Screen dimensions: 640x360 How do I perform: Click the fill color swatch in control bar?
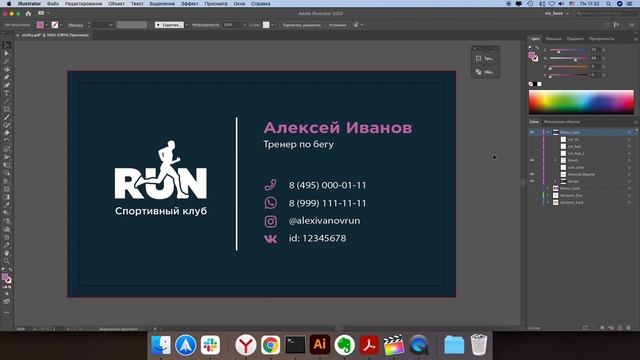[x=40, y=25]
